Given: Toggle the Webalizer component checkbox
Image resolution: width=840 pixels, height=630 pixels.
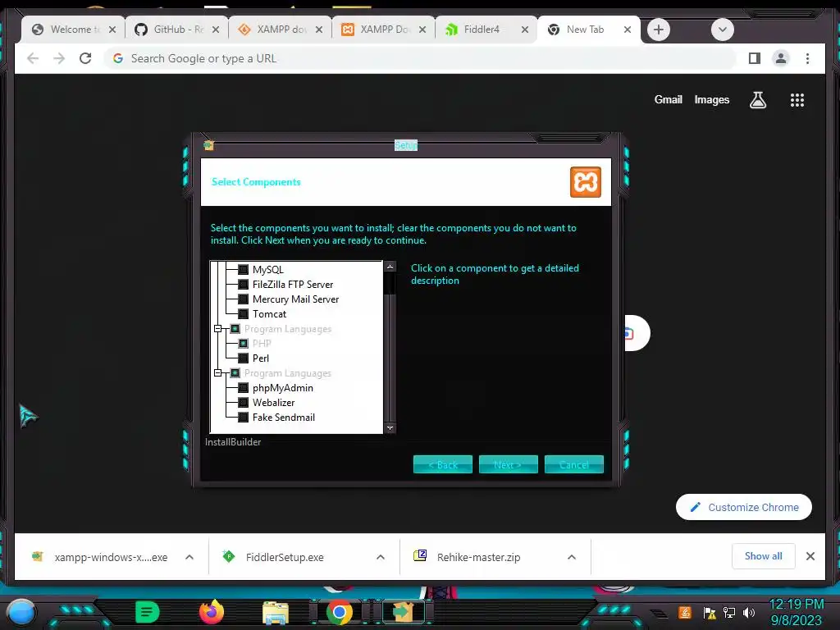Looking at the screenshot, I should 243,402.
